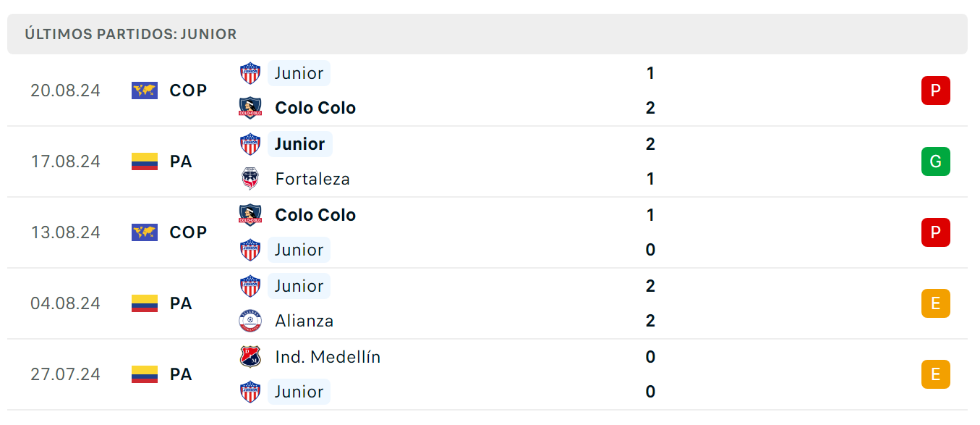This screenshot has height=425, width=980.
Task: Click the Colombia flag icon on 04.08.24 row
Action: 145,303
